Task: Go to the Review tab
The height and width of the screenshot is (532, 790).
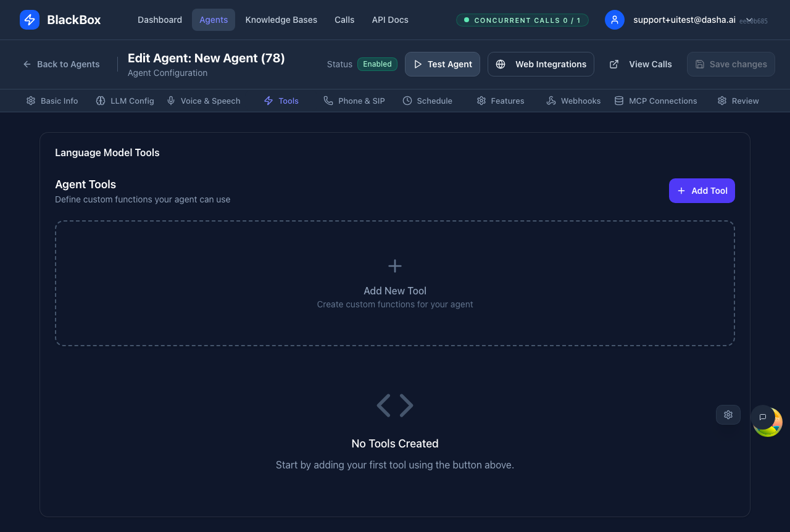Action: coord(738,101)
